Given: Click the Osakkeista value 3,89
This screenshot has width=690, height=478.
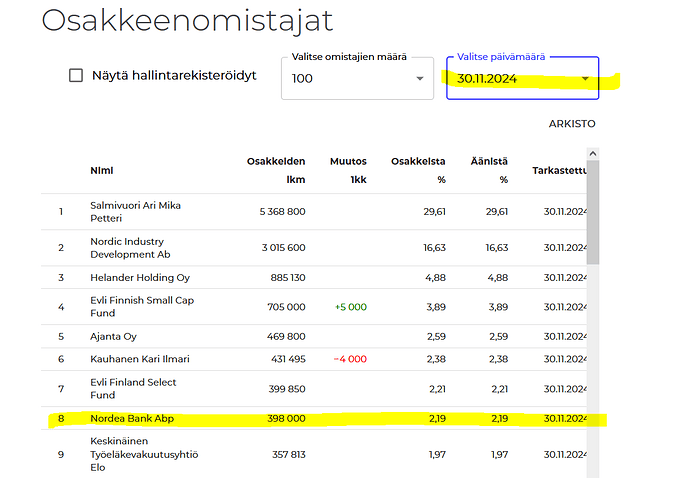Looking at the screenshot, I should pos(436,307).
